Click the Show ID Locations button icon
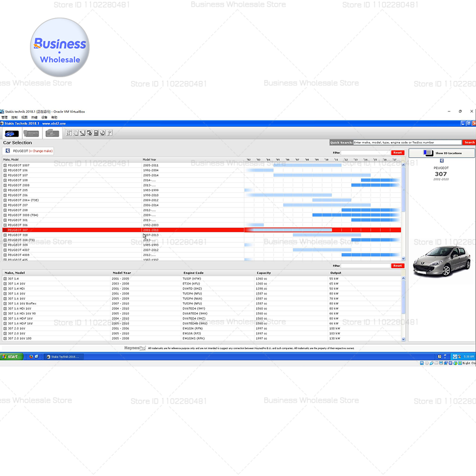The image size is (476, 476). point(428,153)
